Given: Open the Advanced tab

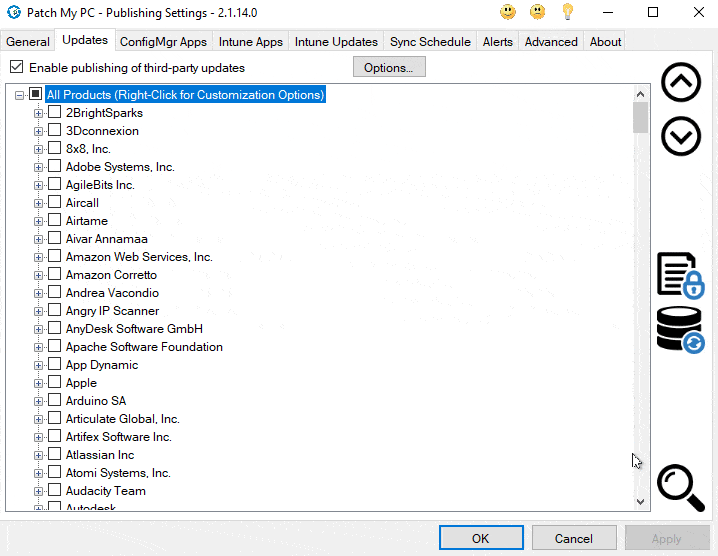Looking at the screenshot, I should pyautogui.click(x=551, y=42).
